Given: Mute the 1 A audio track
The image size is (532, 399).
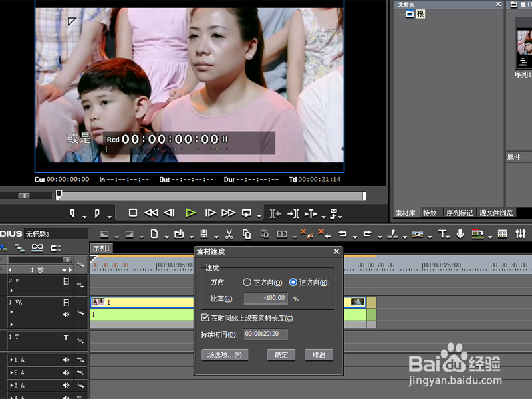Looking at the screenshot, I should (66, 360).
